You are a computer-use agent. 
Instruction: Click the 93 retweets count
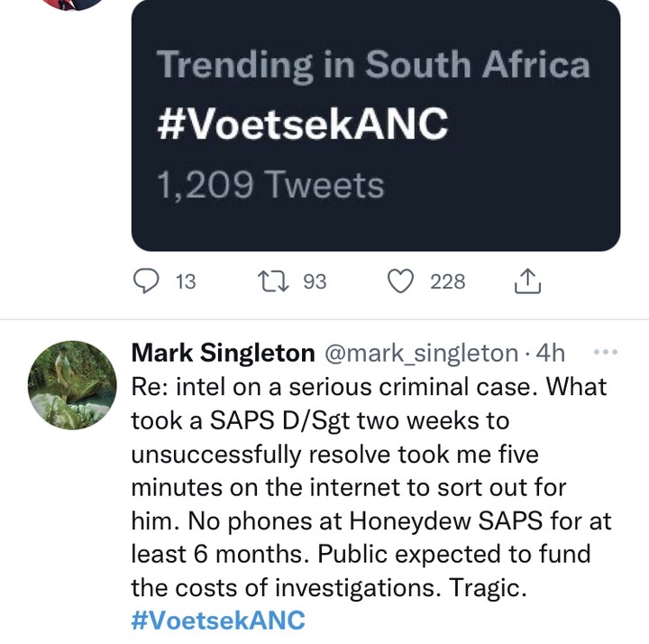coord(315,281)
